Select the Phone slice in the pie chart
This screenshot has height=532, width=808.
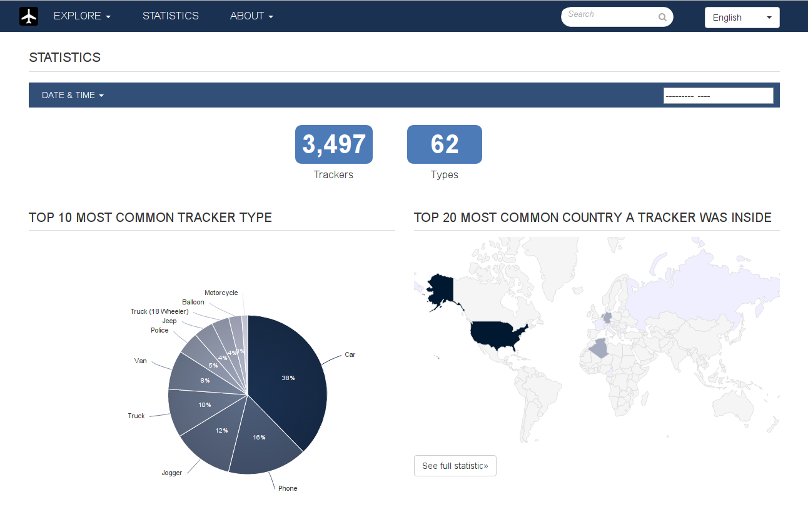coord(258,437)
